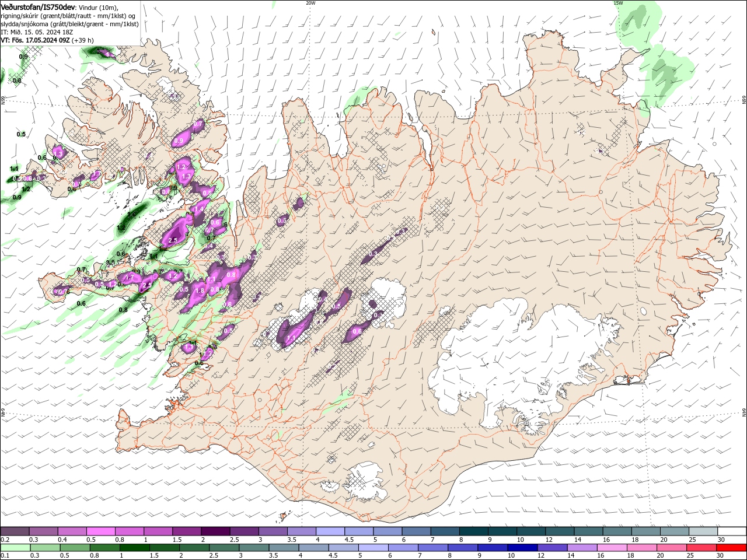This screenshot has width=747, height=560.
Task: Pick upper legend swatch starting at 0.2
Action: tap(15, 531)
